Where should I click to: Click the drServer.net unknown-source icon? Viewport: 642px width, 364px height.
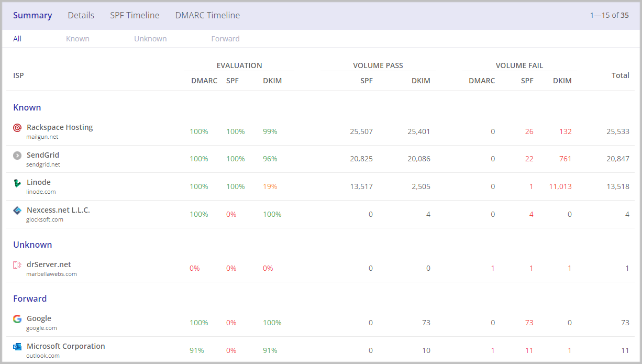[17, 265]
